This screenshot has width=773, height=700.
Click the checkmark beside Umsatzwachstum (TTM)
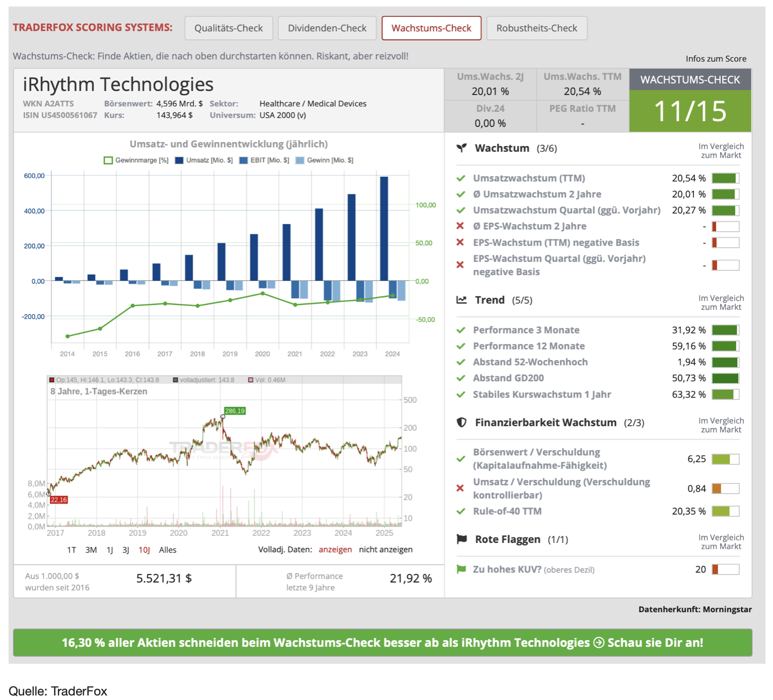click(461, 178)
